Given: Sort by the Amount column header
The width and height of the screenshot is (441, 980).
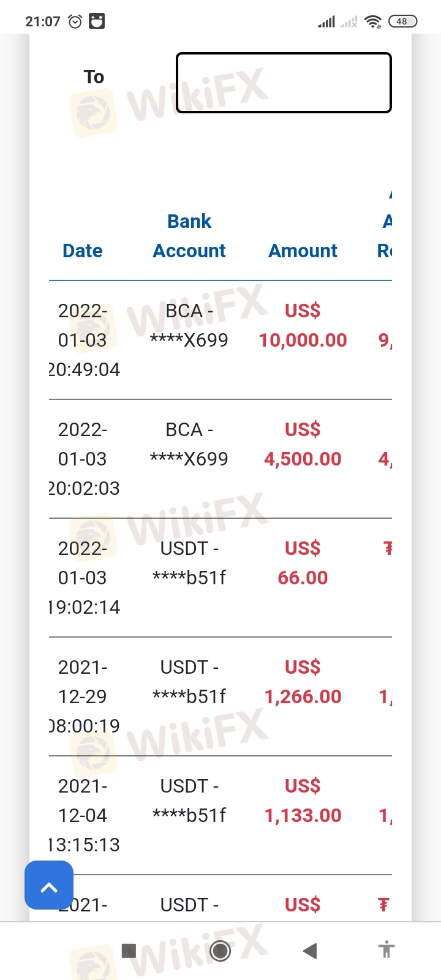Looking at the screenshot, I should [x=303, y=251].
